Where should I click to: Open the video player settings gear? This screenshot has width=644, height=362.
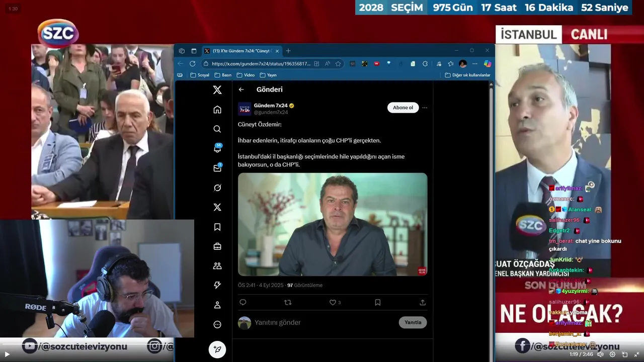click(x=612, y=354)
